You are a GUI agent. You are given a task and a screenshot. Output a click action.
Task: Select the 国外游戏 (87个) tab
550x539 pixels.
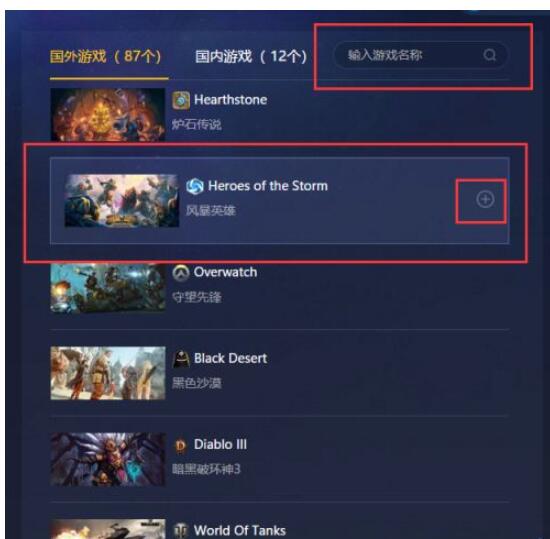point(106,56)
